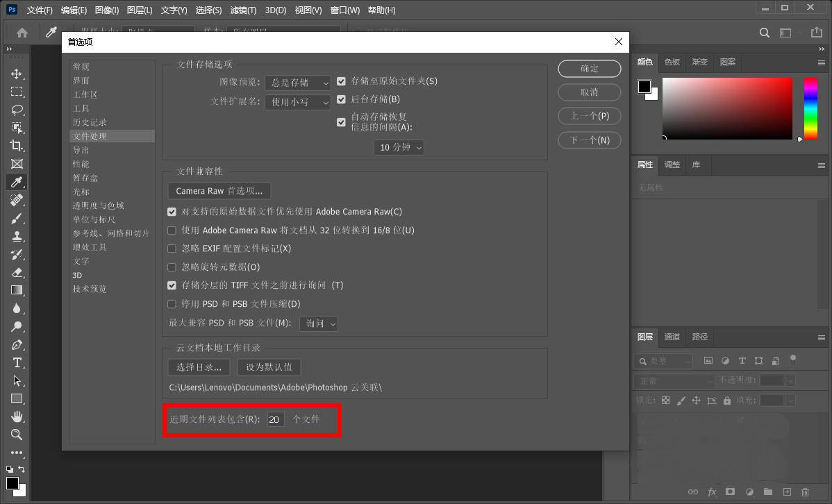Enable 使用 Adobe Camera Raw 将文档从 32 位转换 checkbox
This screenshot has height=504, width=832.
172,230
